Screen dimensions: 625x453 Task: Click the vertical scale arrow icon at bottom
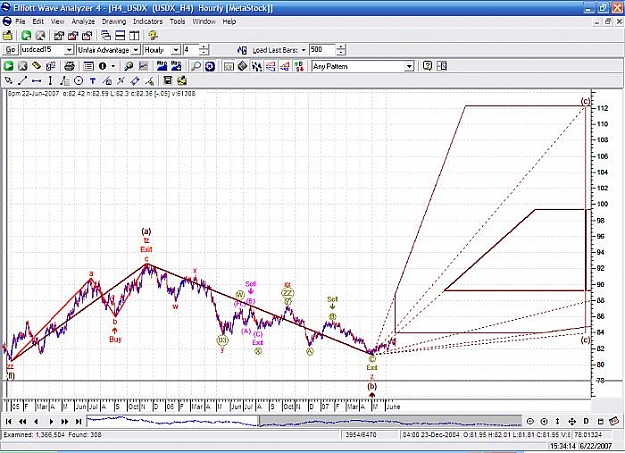coord(558,421)
